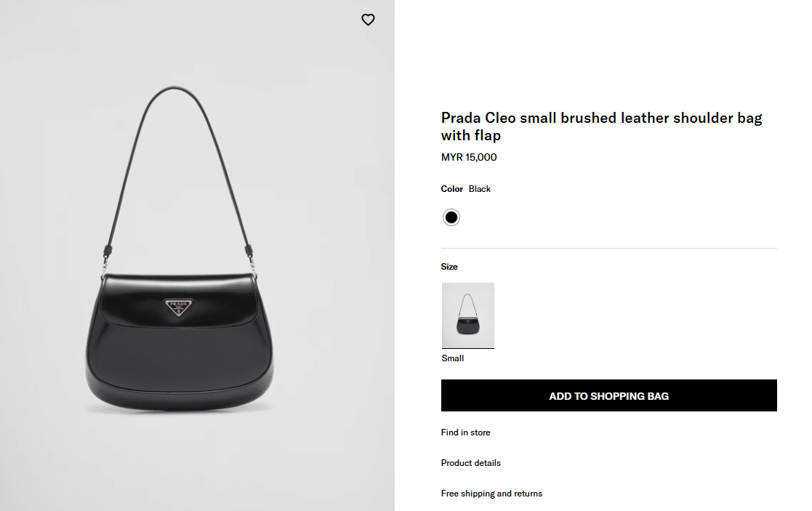Click the Prada triangle logo on the bag
This screenshot has height=511, width=812.
(177, 307)
